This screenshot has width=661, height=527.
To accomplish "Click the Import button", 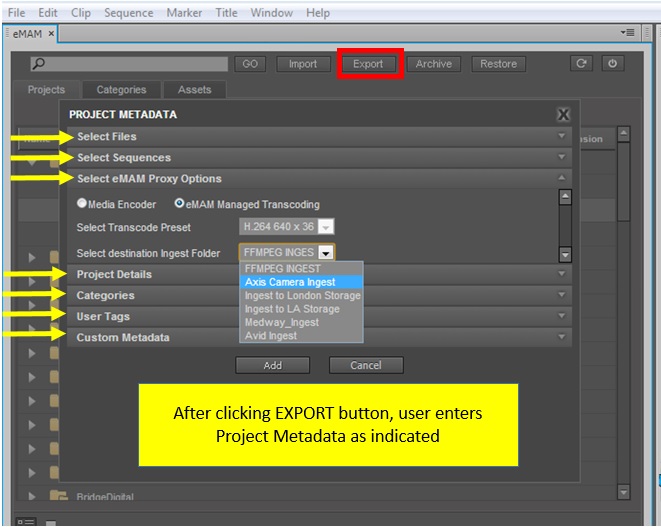I will point(303,64).
